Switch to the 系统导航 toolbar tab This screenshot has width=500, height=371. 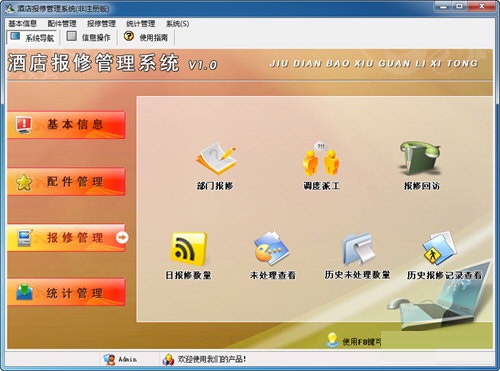[x=32, y=37]
